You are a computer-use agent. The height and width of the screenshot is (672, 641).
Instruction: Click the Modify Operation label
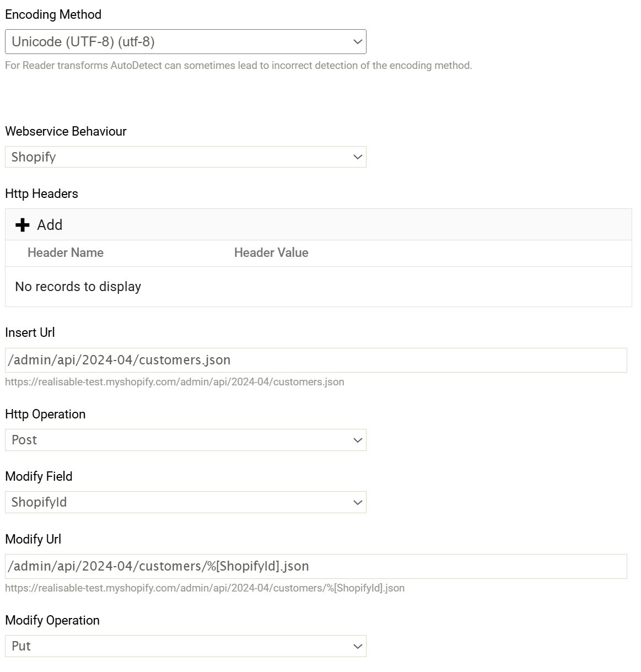52,620
